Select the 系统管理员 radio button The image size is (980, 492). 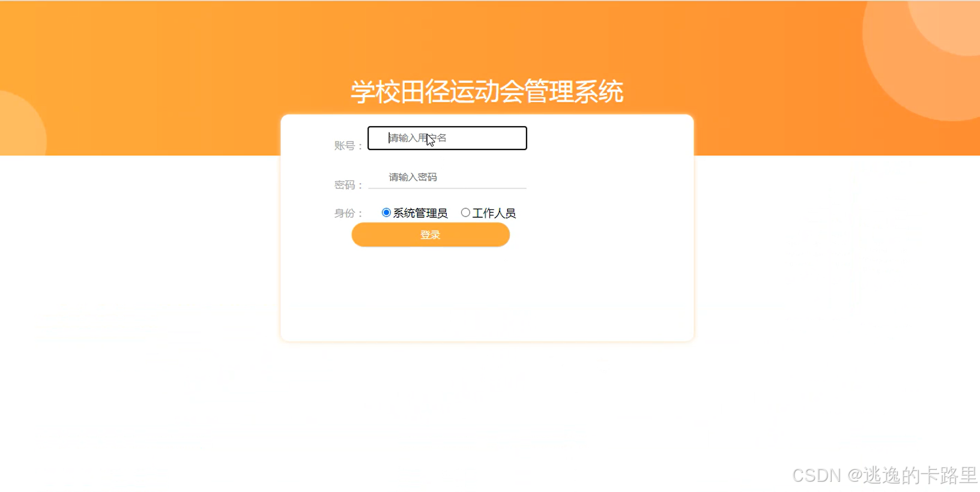tap(386, 212)
